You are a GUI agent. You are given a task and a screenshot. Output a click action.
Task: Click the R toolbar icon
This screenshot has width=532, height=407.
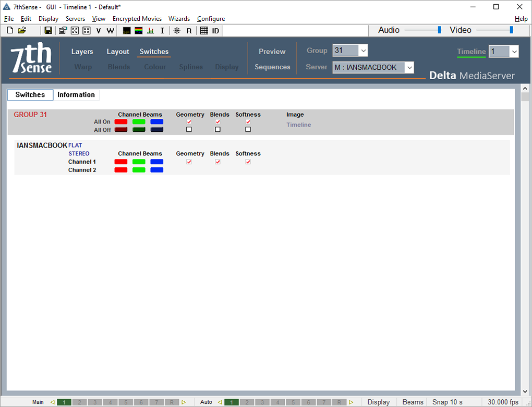tap(189, 31)
